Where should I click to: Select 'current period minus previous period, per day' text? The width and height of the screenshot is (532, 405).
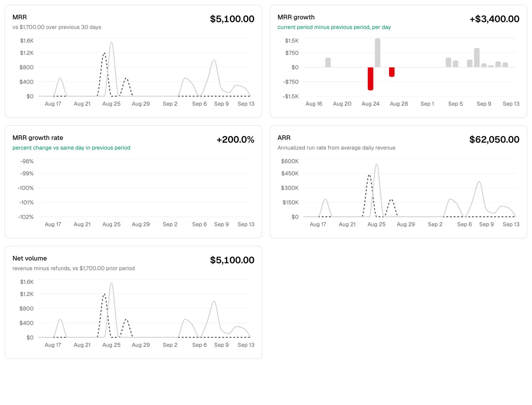click(x=334, y=27)
